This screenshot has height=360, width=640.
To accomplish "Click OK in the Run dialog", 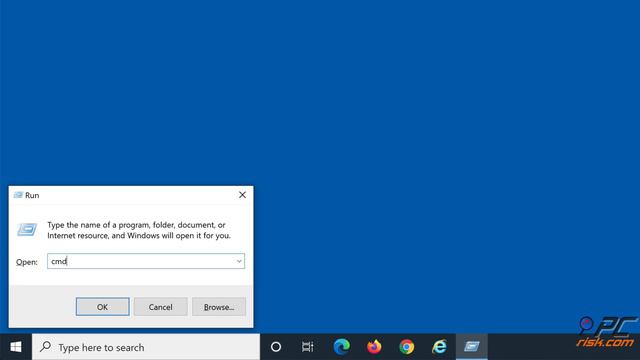I will (102, 307).
